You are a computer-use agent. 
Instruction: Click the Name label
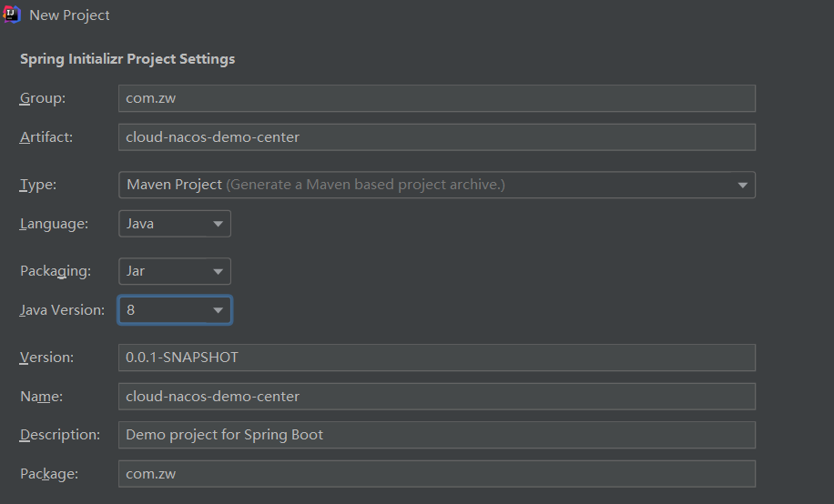coord(42,397)
